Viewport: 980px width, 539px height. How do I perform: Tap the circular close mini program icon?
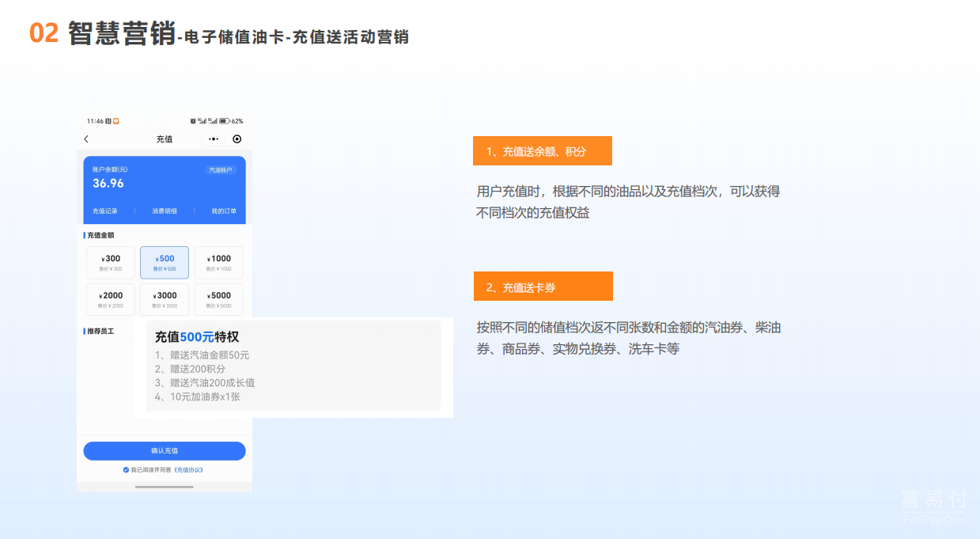tap(236, 139)
